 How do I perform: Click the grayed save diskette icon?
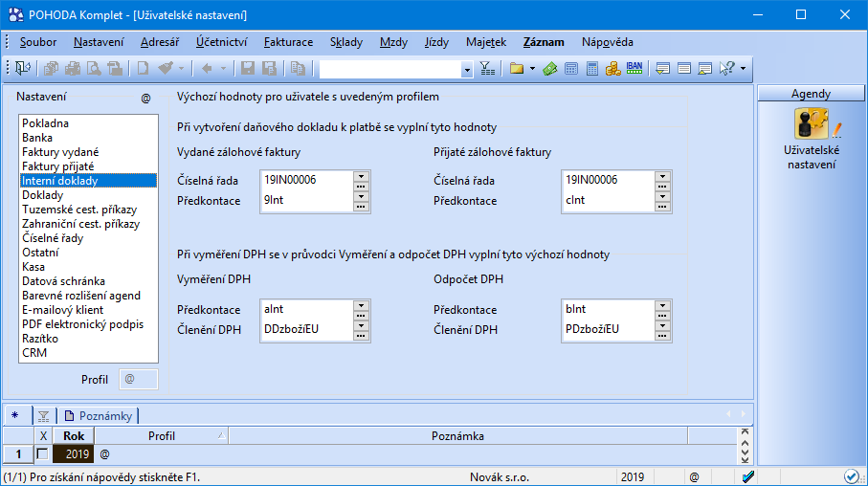(248, 69)
